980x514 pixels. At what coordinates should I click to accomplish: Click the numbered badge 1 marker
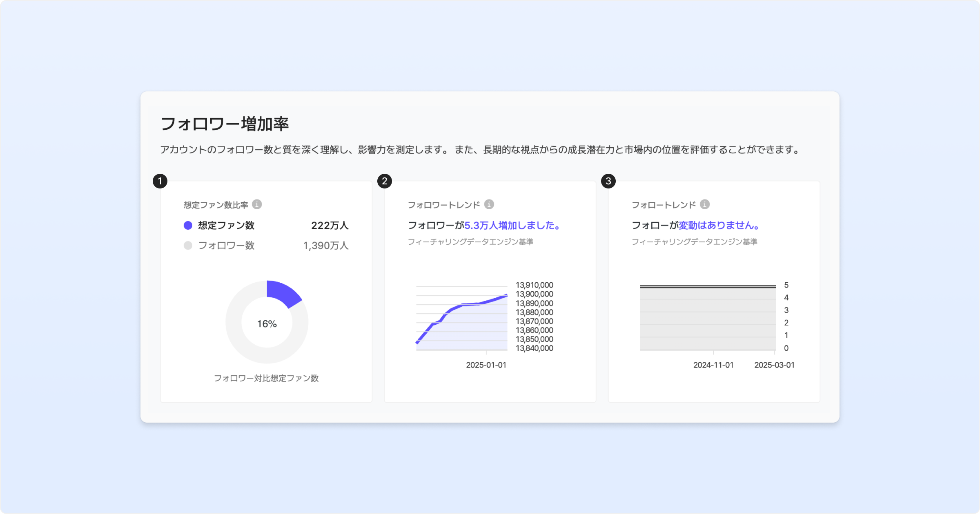point(160,181)
